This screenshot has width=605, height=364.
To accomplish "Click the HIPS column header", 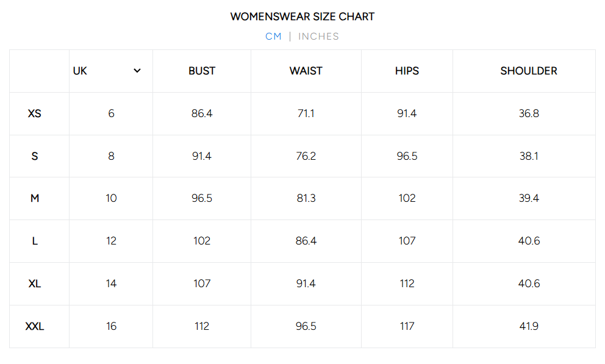I will click(407, 71).
